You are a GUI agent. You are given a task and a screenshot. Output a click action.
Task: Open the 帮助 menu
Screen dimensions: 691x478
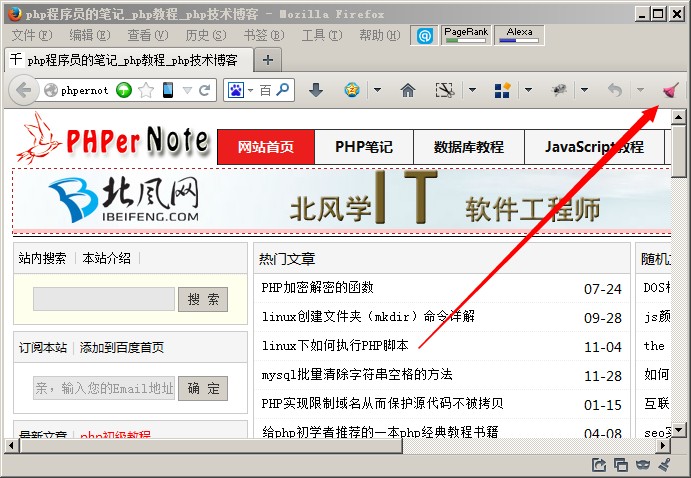[x=380, y=35]
